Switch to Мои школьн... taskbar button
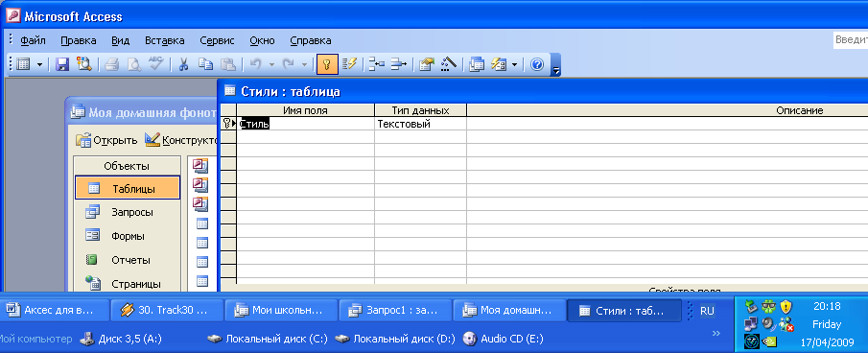The width and height of the screenshot is (868, 353). point(282,311)
